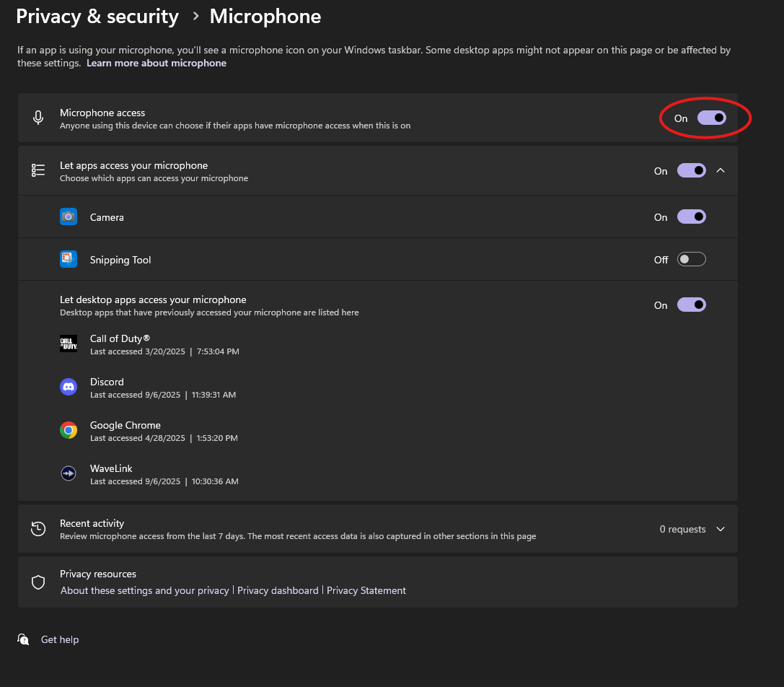Enable microphone access for Snipping Tool
Screen dimensions: 784x687
[x=691, y=258]
